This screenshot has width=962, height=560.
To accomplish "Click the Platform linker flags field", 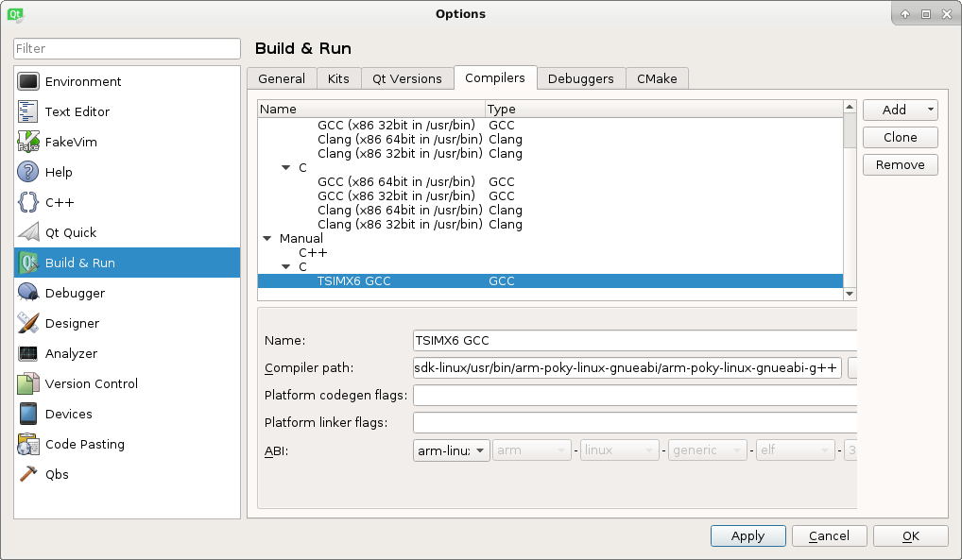I will point(635,423).
